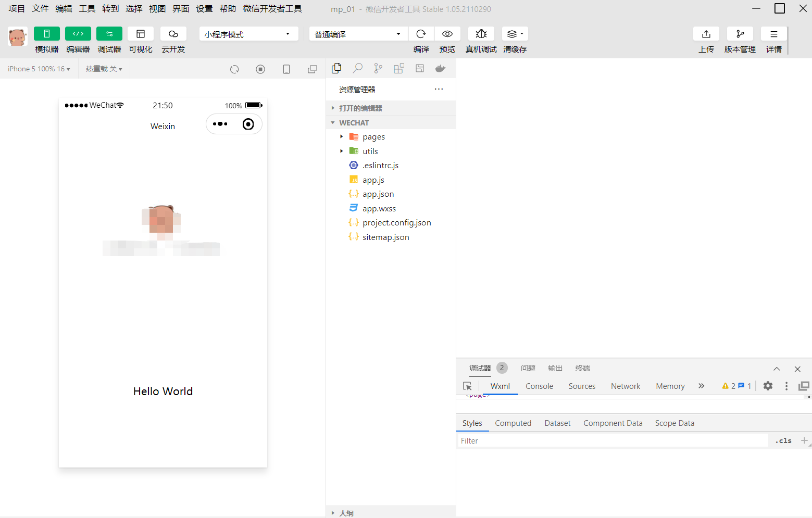
Task: Open the 设置 menu
Action: pos(204,9)
